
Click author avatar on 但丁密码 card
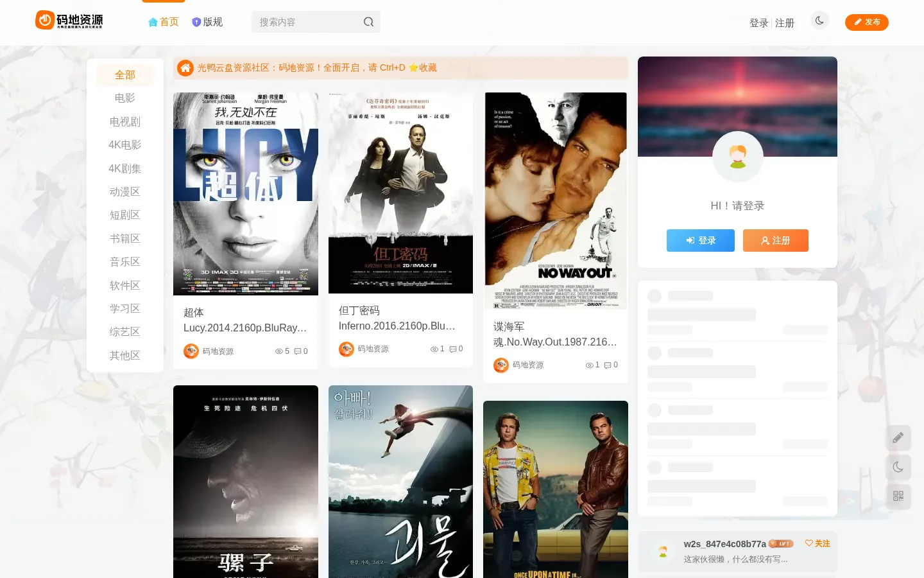(x=346, y=349)
